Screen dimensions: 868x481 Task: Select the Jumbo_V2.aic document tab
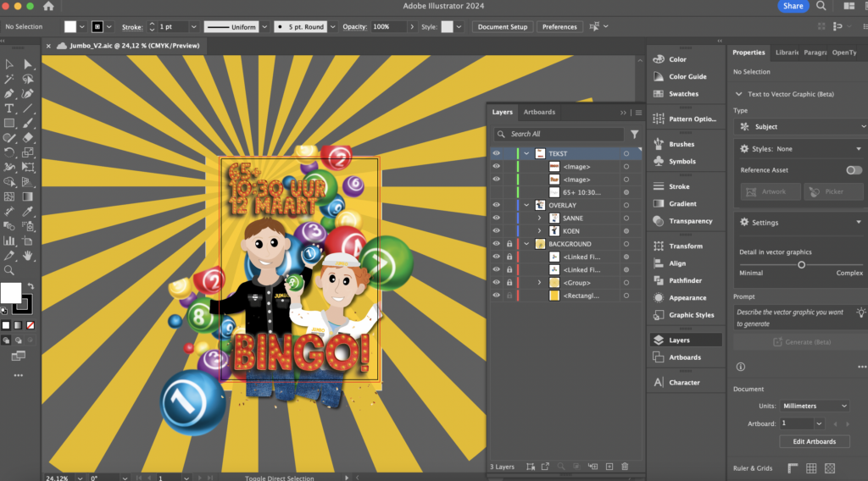coord(135,46)
